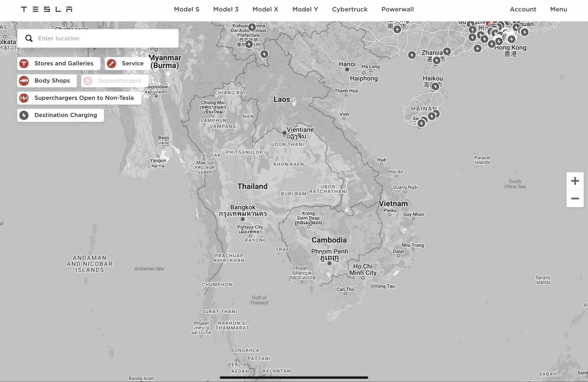Screen dimensions: 588x382
Task: Click the charger pin near Sanya, Hainan
Action: point(421,123)
